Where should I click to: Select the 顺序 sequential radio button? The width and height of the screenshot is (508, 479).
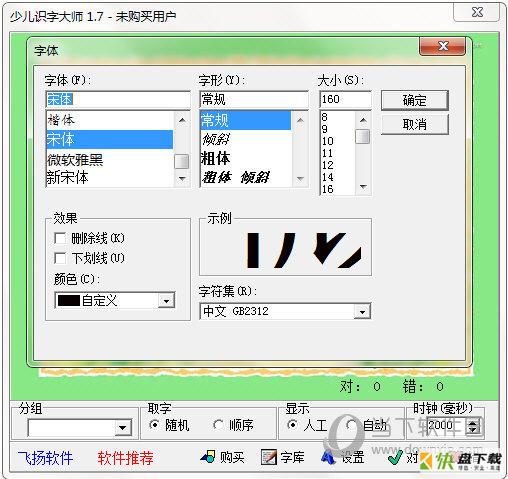click(x=218, y=425)
